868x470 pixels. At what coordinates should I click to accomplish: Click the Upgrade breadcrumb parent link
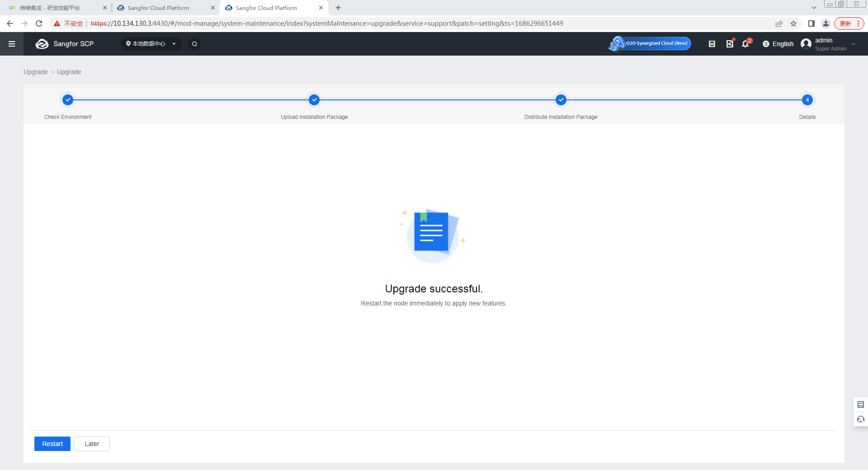tap(36, 72)
